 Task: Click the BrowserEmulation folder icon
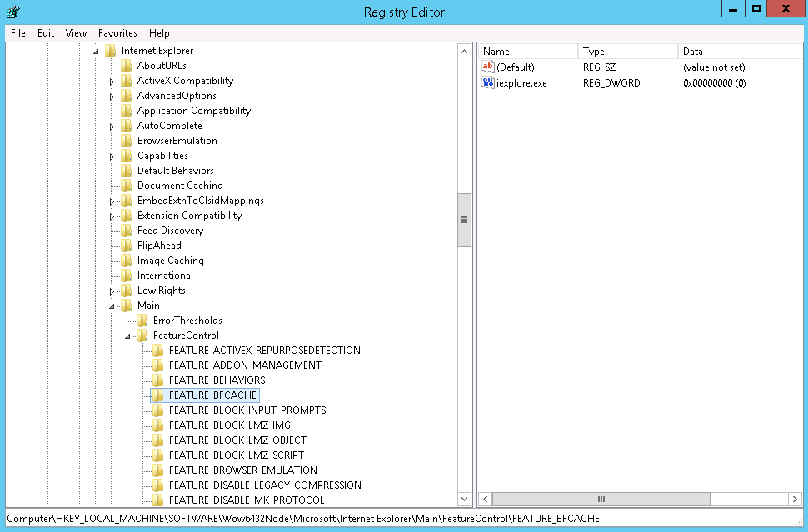tap(127, 140)
